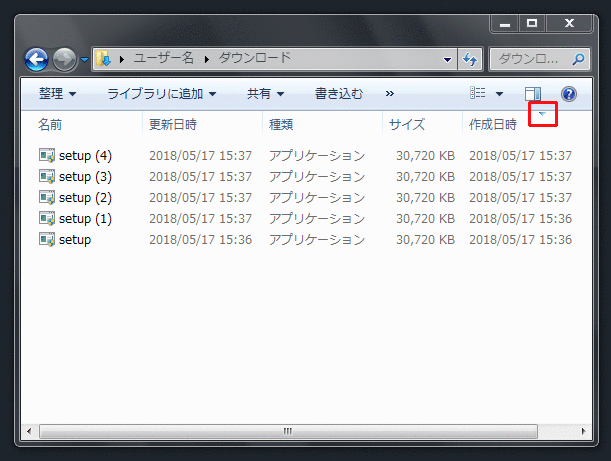Click the change view icon
Screen dimensions: 611x461
pos(479,94)
